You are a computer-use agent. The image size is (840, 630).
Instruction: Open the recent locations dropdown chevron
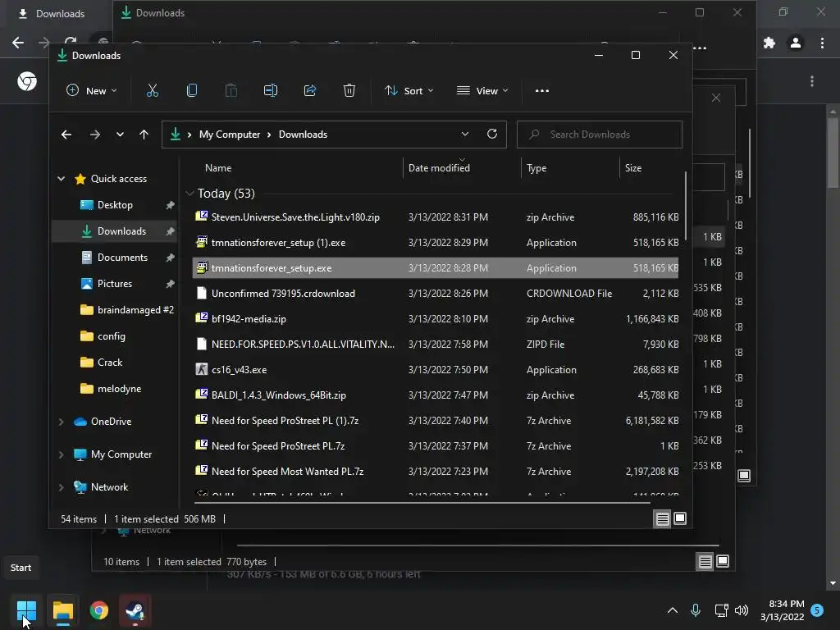pyautogui.click(x=120, y=135)
